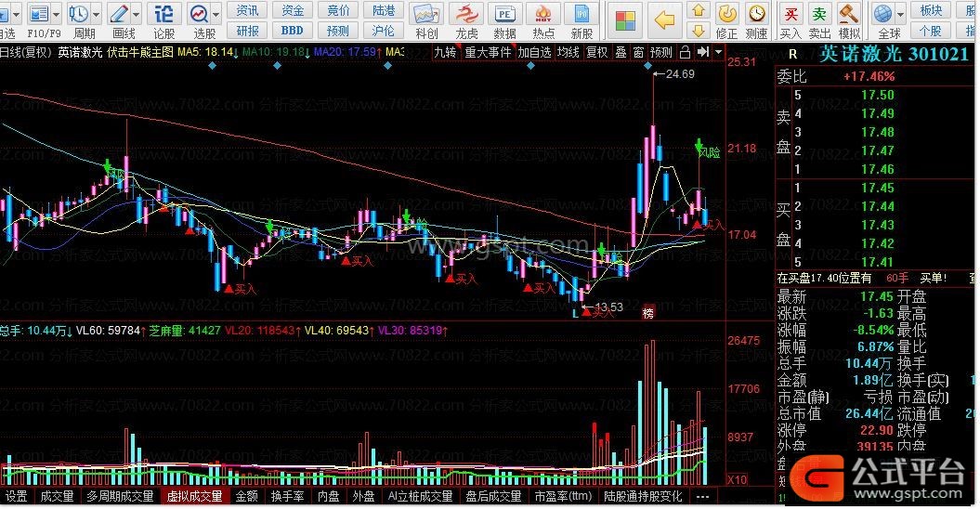Click the yellow down arrow icon

point(699,30)
